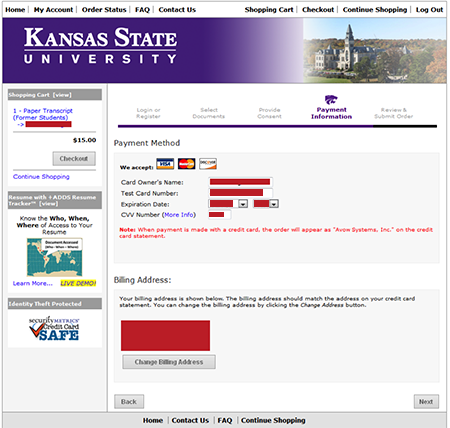Click the SecurityMetrics Credit Card Safe badge
Image resolution: width=450 pixels, height=428 pixels.
point(54,329)
